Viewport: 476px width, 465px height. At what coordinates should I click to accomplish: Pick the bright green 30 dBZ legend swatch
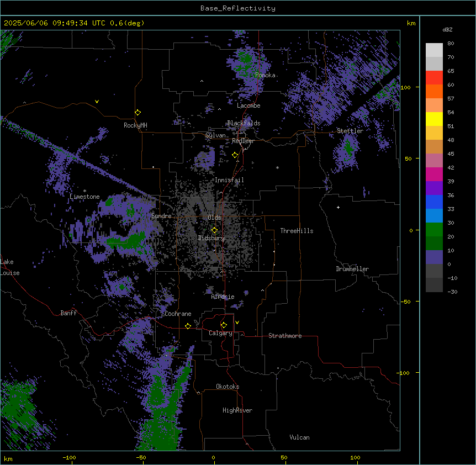pyautogui.click(x=434, y=230)
